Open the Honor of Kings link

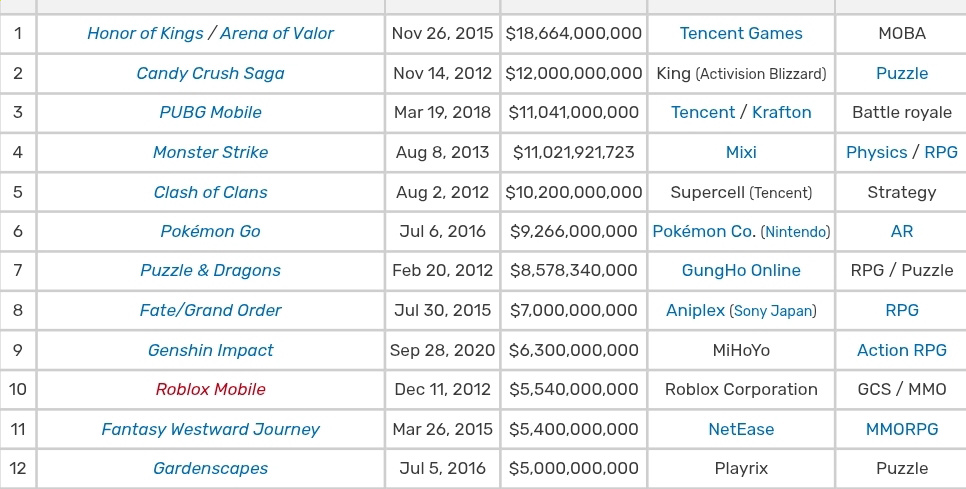pyautogui.click(x=143, y=33)
